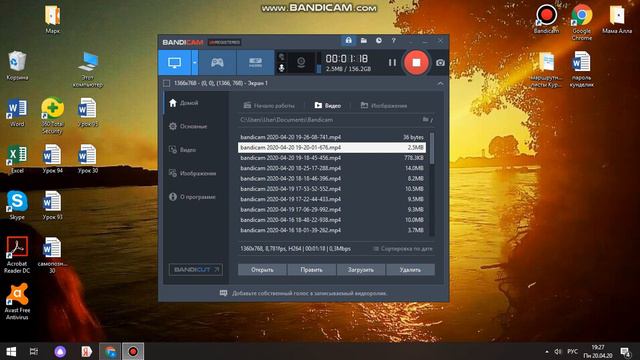Launch BANDICUT from the sidebar button
The width and height of the screenshot is (640, 360).
coord(196,270)
